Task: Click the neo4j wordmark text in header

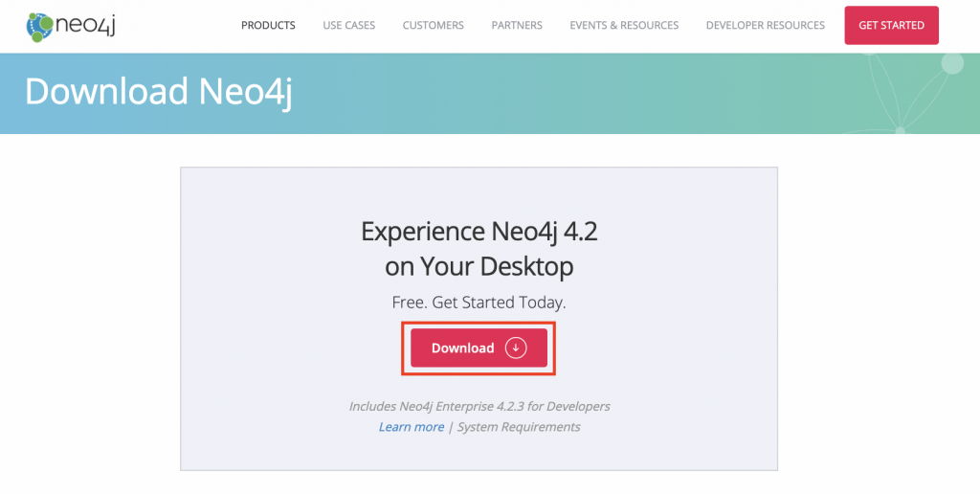Action: (87, 26)
